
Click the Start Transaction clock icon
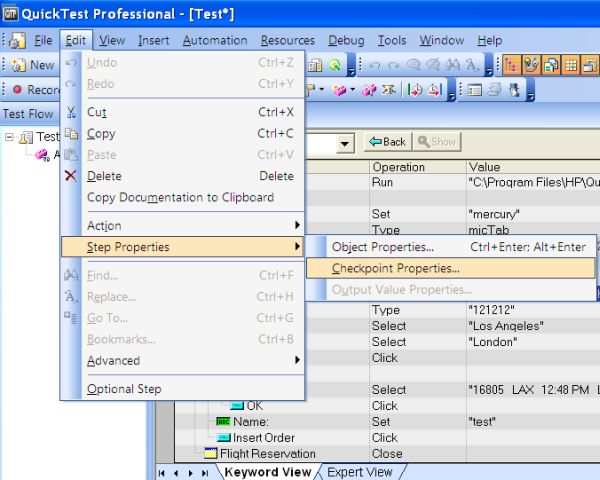(415, 90)
